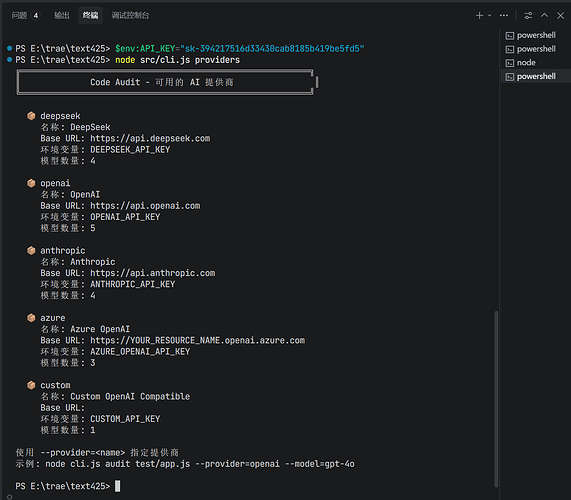Click the problems count badge 4
The height and width of the screenshot is (500, 571).
(36, 16)
